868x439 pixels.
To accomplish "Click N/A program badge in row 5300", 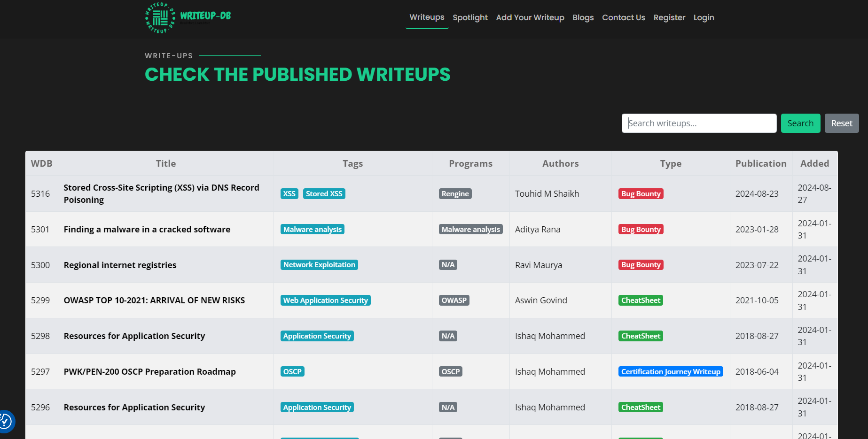I will click(448, 265).
